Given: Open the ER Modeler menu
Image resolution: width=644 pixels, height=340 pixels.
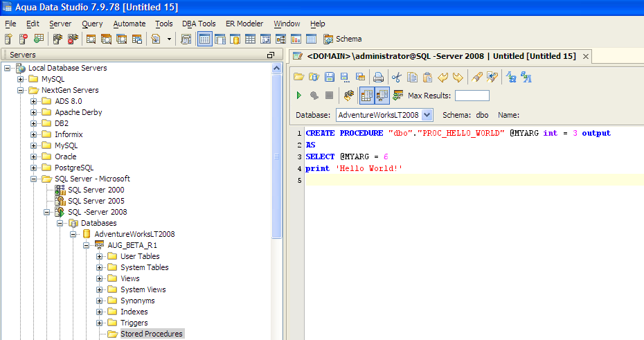Looking at the screenshot, I should pyautogui.click(x=244, y=24).
